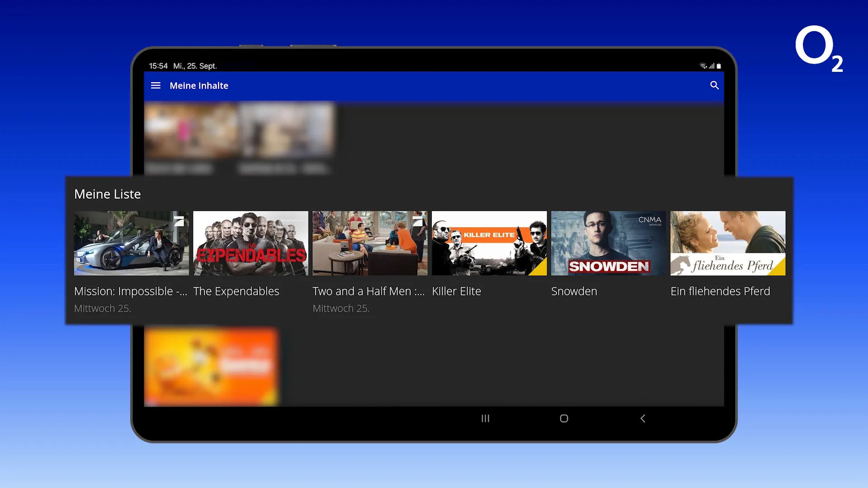Open the Ein fliehendes Pferd thumbnail
868x488 pixels.
coord(728,243)
